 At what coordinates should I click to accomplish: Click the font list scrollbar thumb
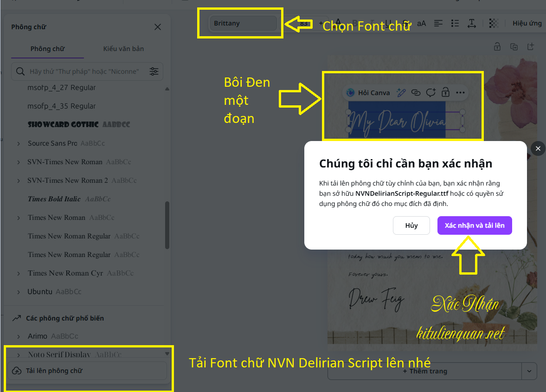point(167,225)
